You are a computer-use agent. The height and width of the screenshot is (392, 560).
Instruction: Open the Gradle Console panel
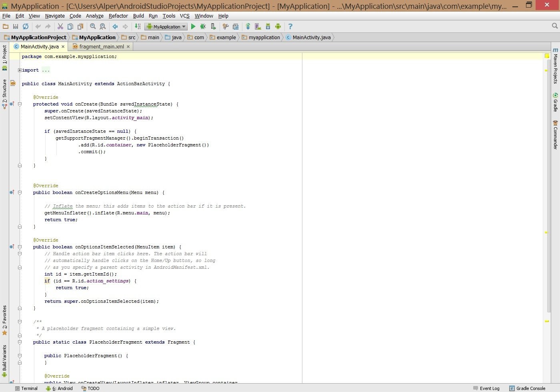[527, 388]
